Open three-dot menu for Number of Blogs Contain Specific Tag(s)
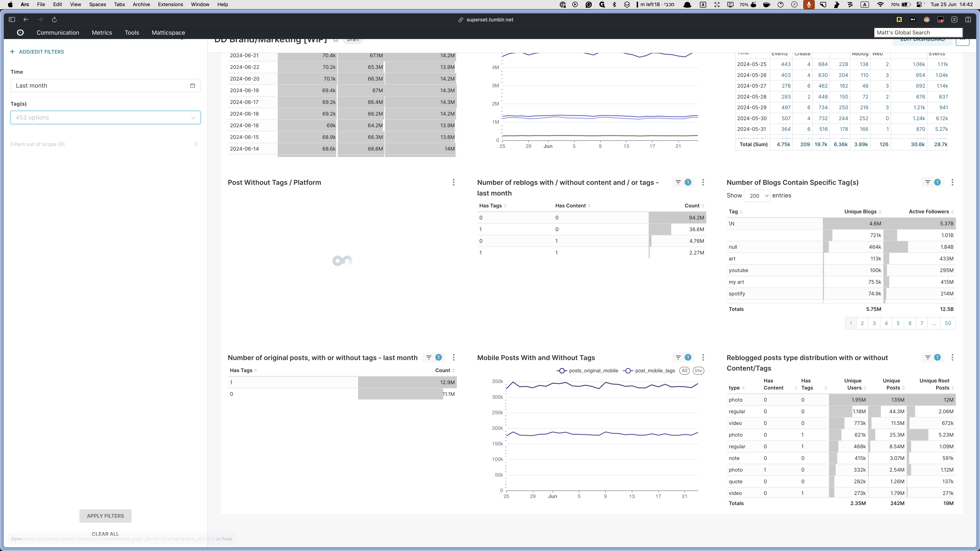 coord(953,183)
